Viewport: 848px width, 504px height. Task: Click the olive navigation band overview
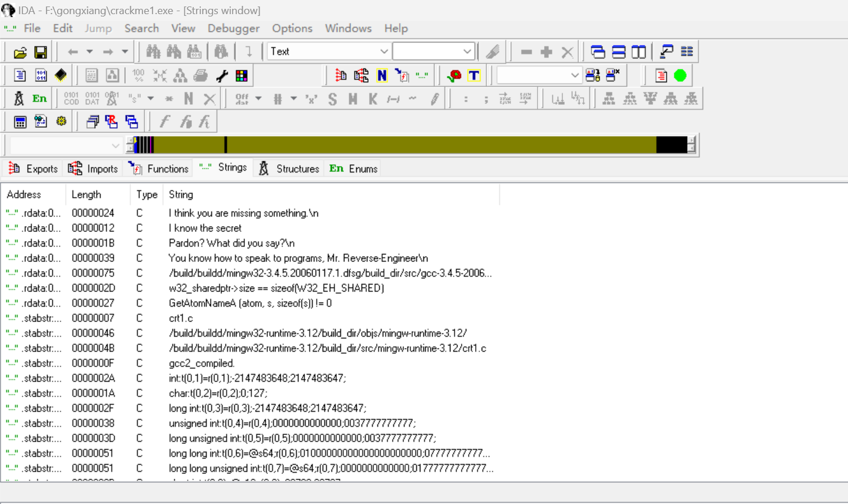pyautogui.click(x=411, y=145)
